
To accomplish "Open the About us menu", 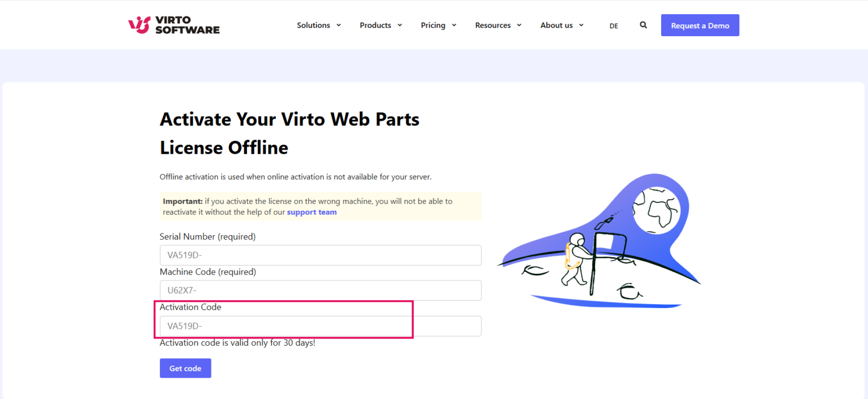I will click(x=557, y=25).
